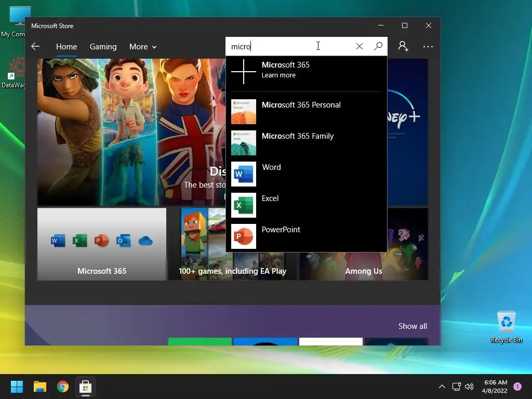Click the white app tile below Show all

coord(331,342)
